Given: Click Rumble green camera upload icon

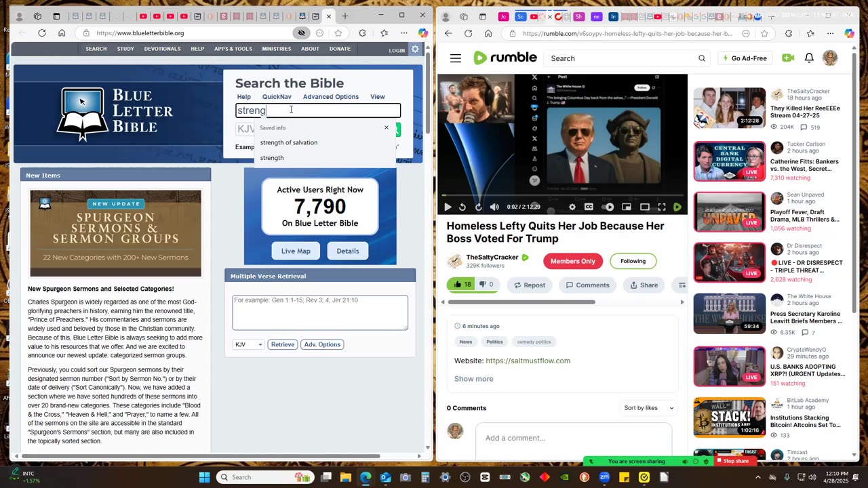Looking at the screenshot, I should tap(788, 58).
